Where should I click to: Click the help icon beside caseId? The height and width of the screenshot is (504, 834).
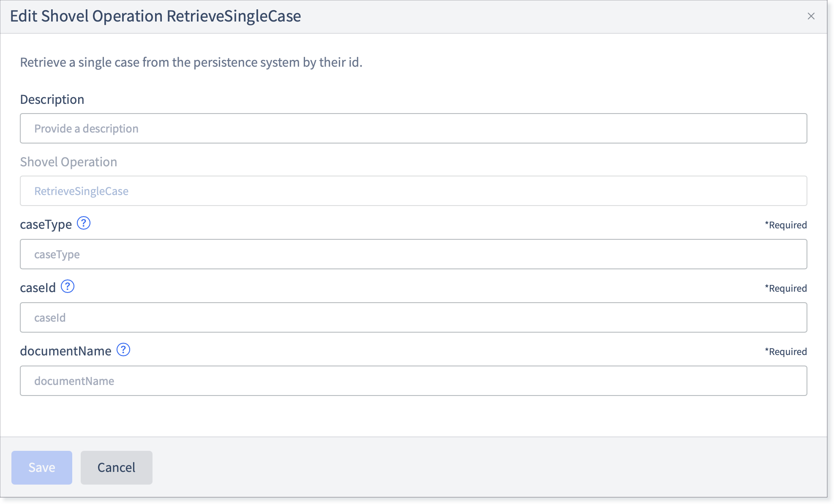pos(68,286)
